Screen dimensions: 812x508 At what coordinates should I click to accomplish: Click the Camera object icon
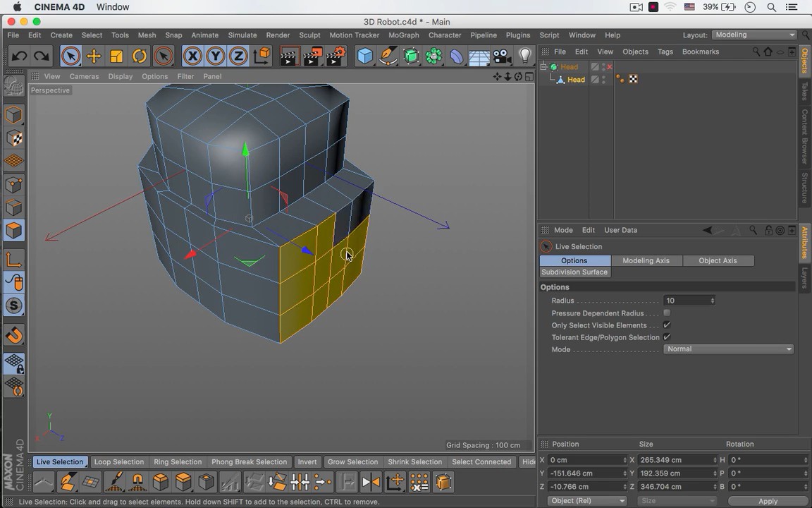click(x=501, y=56)
